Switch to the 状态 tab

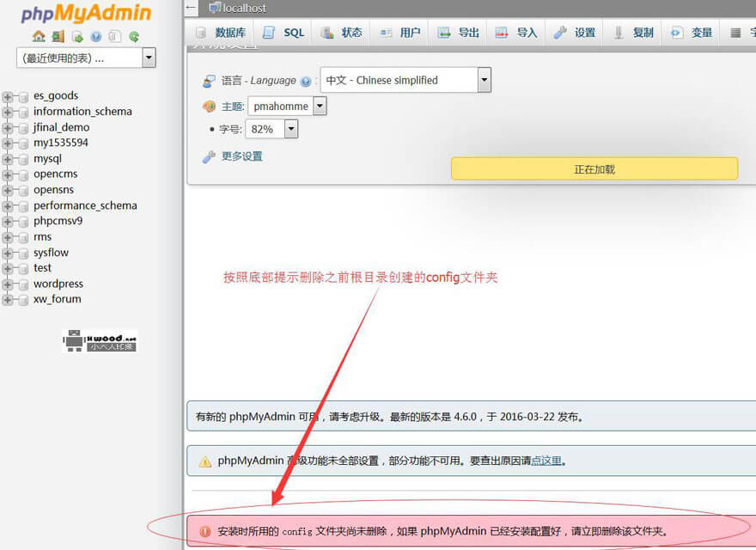coord(342,33)
